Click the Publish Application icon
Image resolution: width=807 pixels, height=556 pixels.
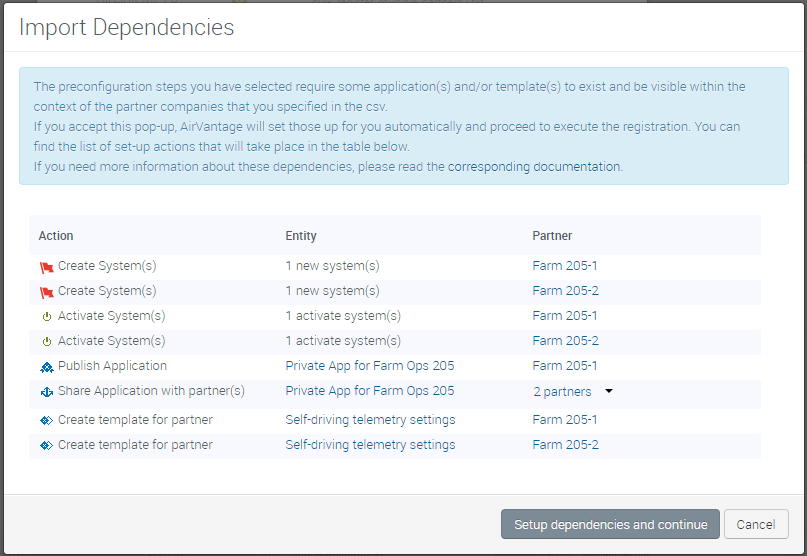coord(46,366)
